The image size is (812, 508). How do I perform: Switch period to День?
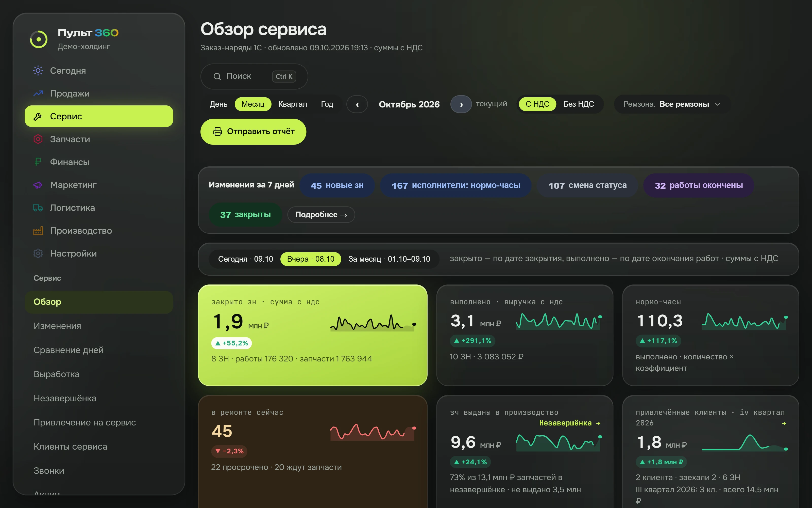[x=218, y=104]
